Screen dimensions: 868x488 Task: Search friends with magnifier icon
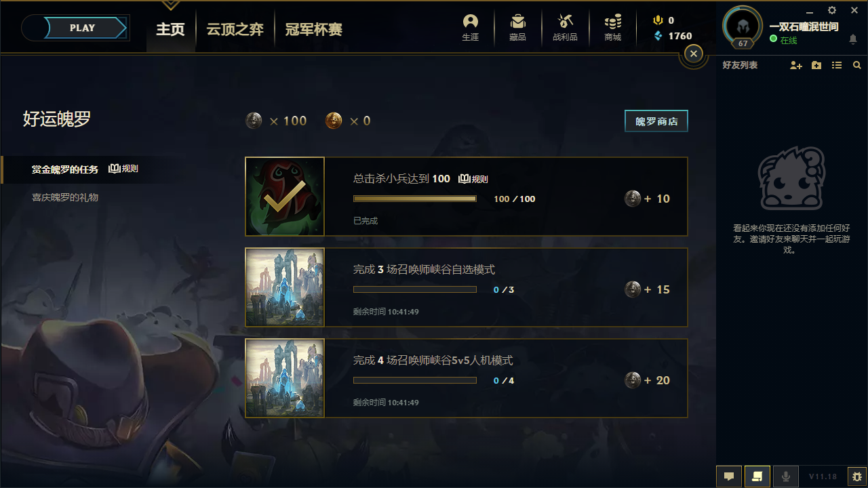857,65
